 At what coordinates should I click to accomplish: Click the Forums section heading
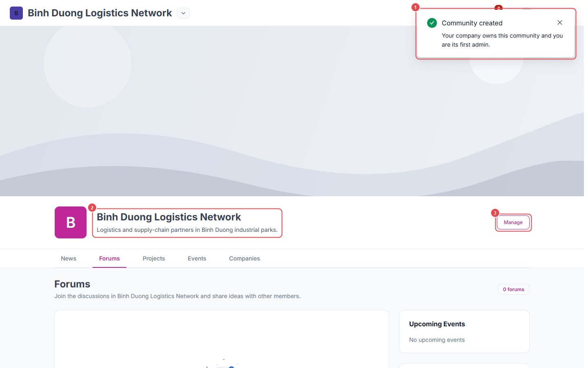tap(72, 284)
